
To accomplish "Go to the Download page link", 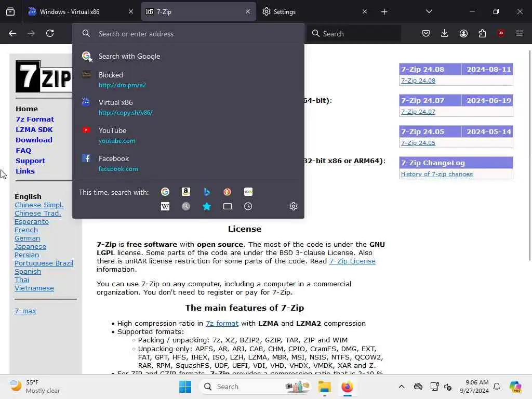I will 34,140.
